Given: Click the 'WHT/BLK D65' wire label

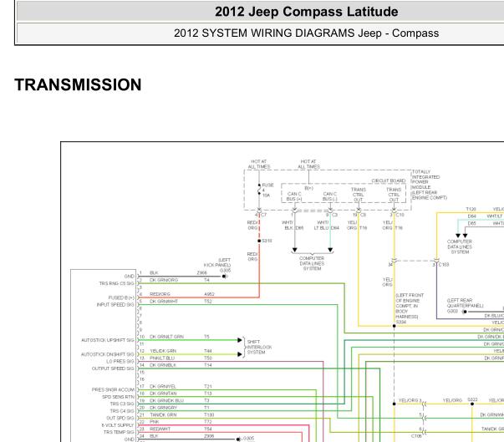Looking at the screenshot, I should 293,225.
